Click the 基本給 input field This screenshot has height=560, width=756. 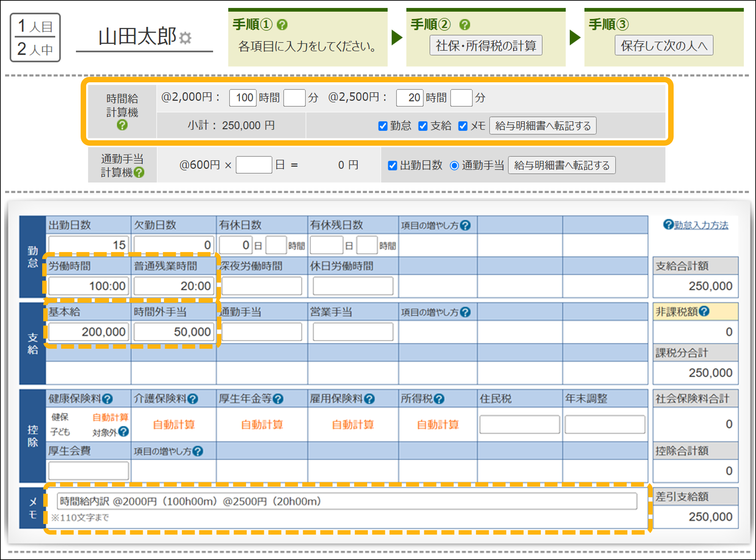point(89,332)
